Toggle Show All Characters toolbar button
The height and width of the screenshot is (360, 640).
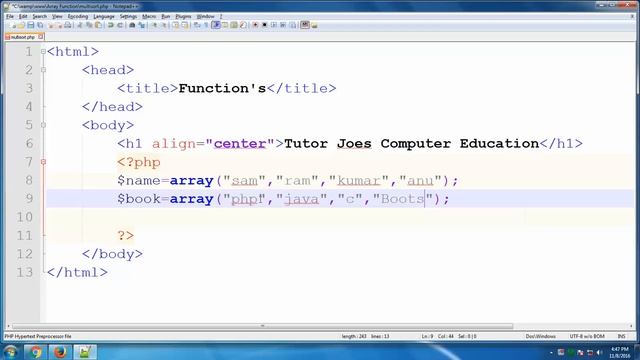click(x=206, y=25)
